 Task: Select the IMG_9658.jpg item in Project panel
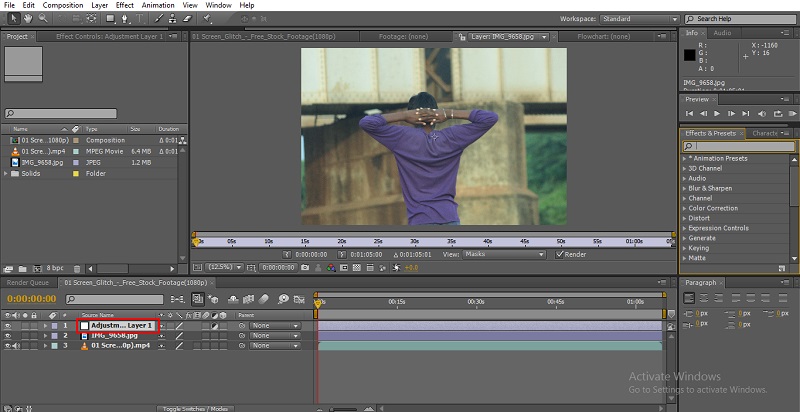[x=42, y=162]
